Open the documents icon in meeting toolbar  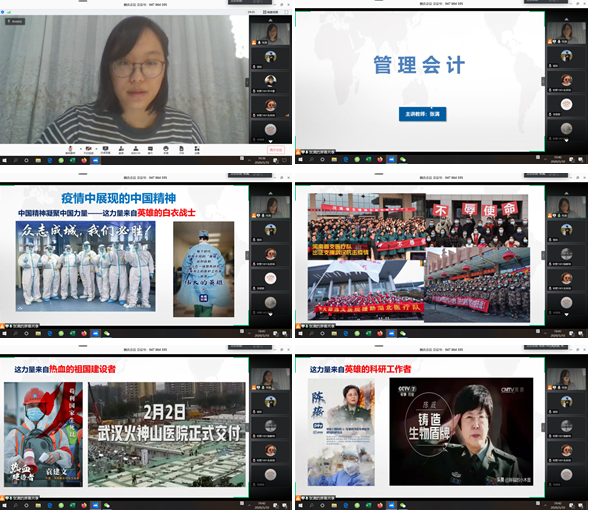[x=181, y=150]
